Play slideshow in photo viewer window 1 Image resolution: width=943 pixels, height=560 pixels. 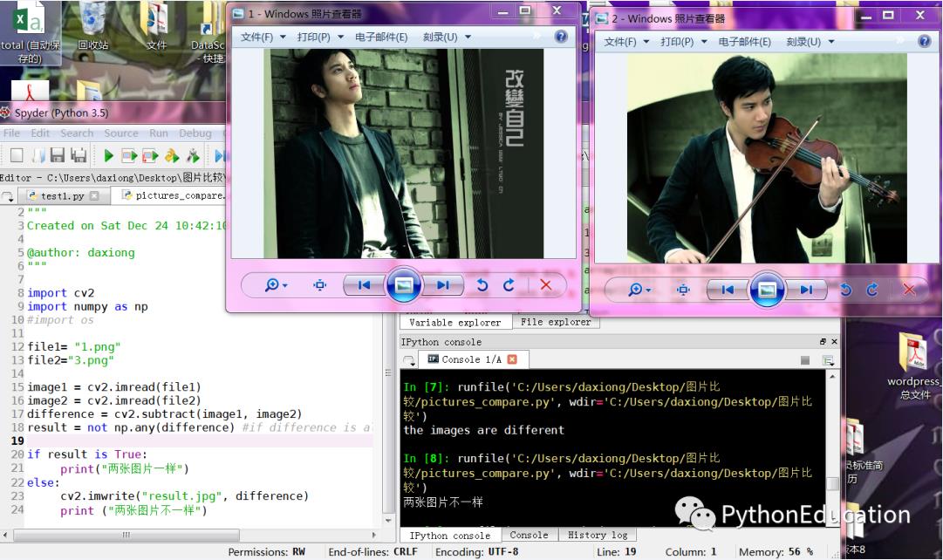tap(404, 285)
